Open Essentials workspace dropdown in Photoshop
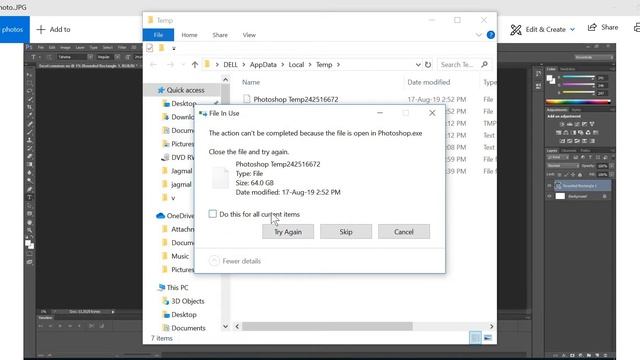Image resolution: width=640 pixels, height=360 pixels. coord(593,57)
